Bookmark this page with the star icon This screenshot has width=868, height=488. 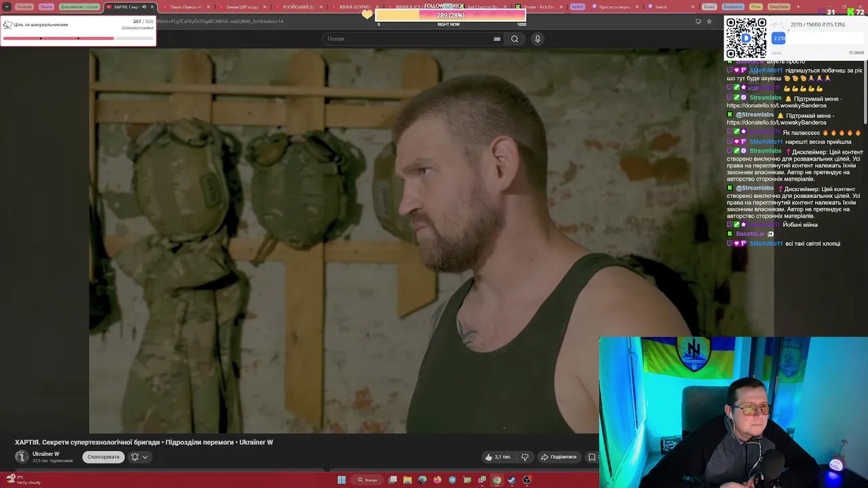pos(709,21)
